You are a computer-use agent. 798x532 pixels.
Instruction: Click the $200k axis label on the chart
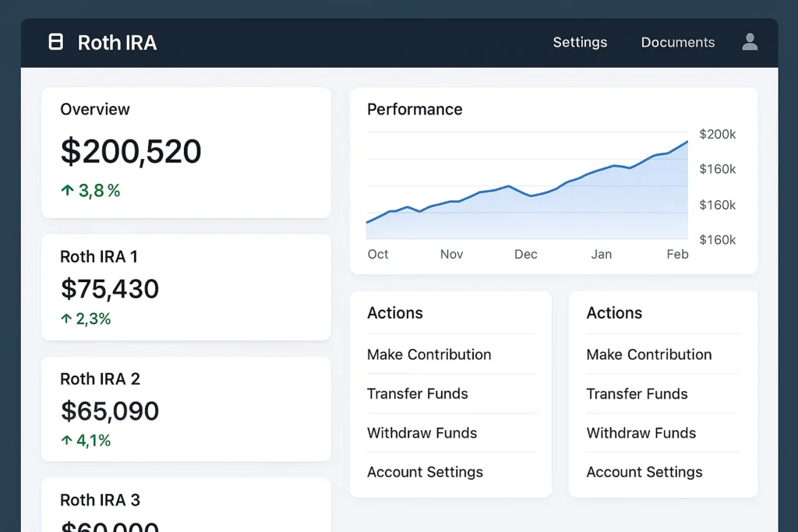[716, 134]
